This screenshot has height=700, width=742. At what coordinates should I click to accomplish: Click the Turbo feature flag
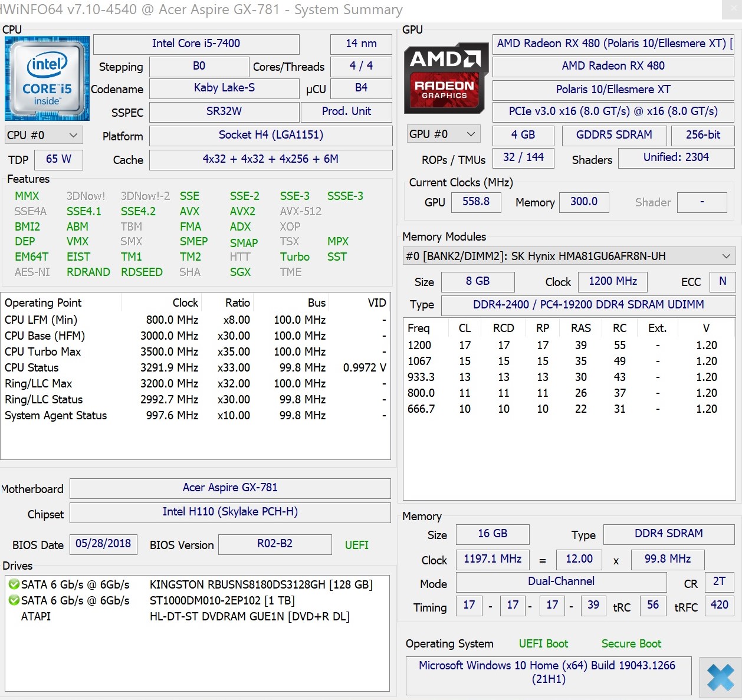295,257
